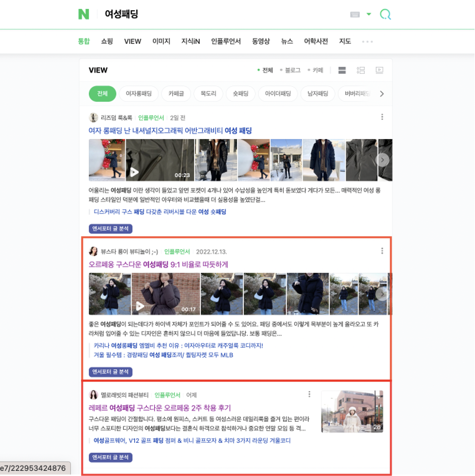
Task: Switch to the 쇼핑 tab
Action: coord(107,41)
